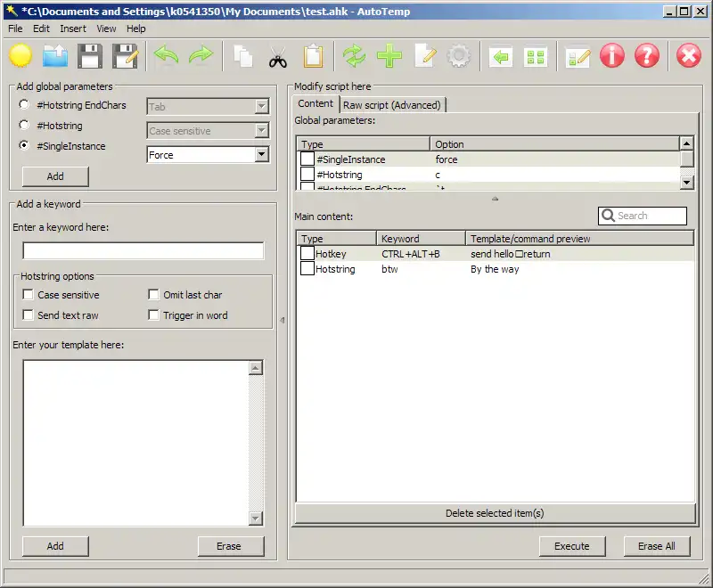Enable the Omit last char checkbox
The height and width of the screenshot is (588, 713).
[153, 295]
